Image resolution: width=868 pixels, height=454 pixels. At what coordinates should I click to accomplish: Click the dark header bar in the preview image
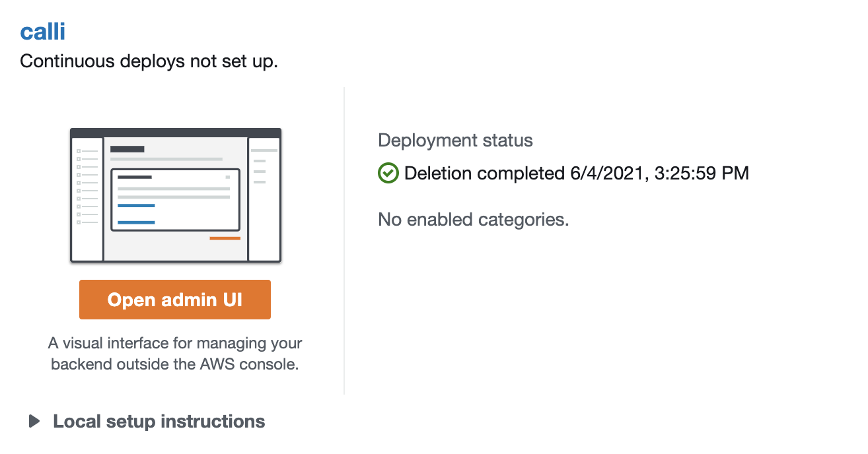click(x=174, y=132)
